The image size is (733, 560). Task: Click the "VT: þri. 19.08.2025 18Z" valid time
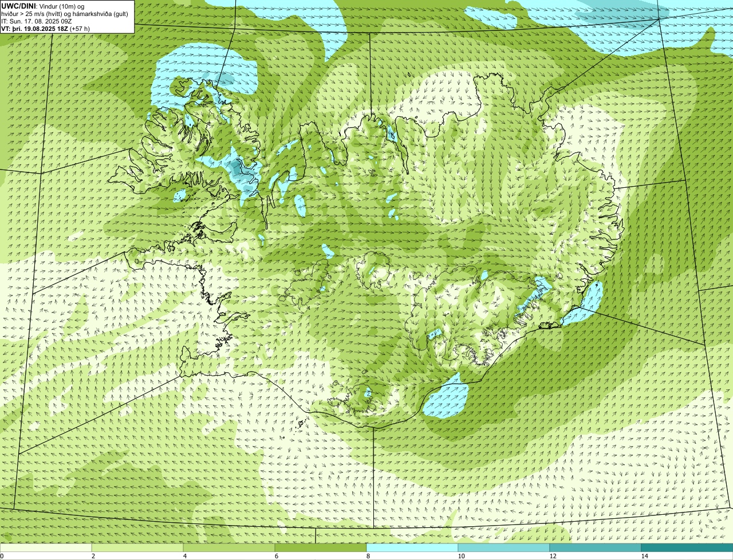click(x=34, y=28)
